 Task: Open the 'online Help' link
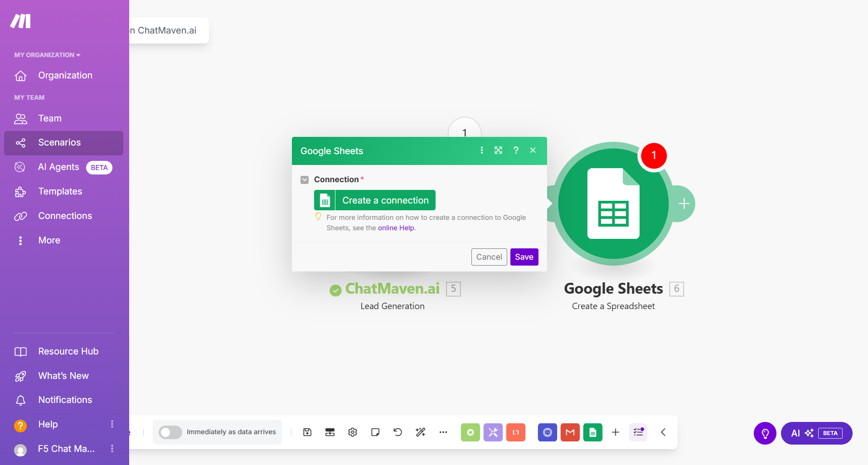pos(396,228)
